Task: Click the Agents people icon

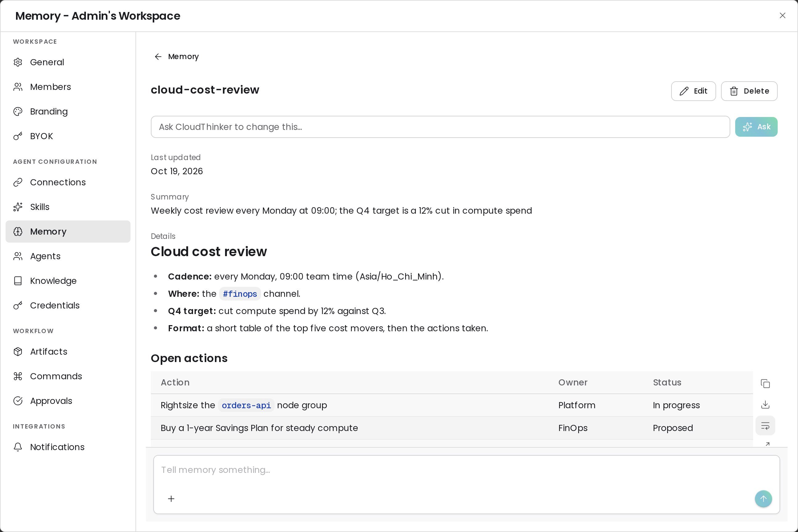Action: [18, 256]
